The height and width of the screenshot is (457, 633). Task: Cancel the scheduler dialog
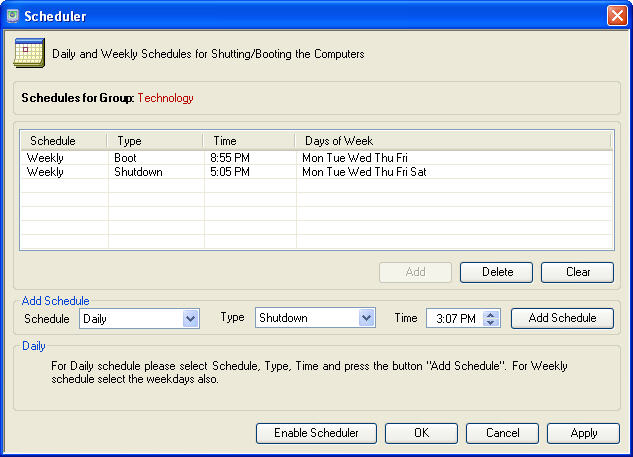pyautogui.click(x=502, y=433)
